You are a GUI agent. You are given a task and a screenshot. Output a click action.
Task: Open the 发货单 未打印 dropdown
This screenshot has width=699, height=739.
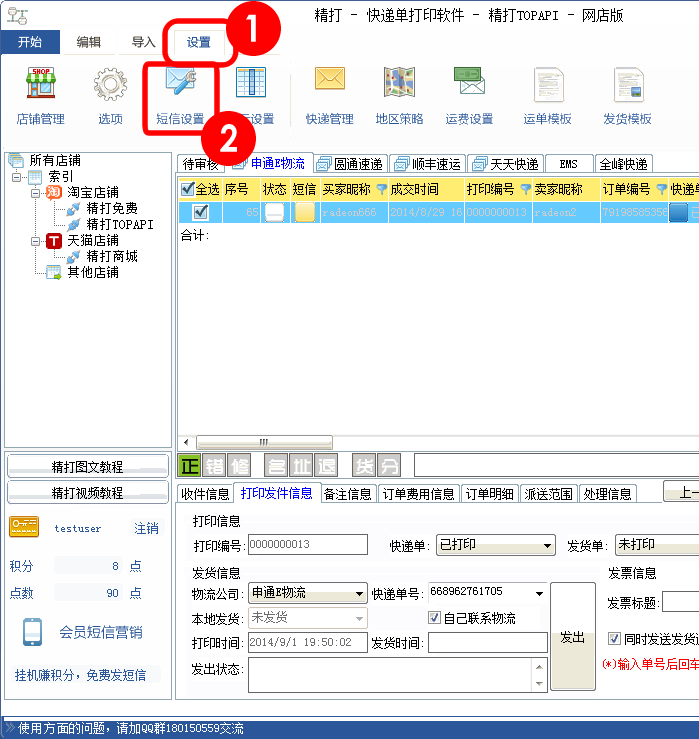pos(657,545)
